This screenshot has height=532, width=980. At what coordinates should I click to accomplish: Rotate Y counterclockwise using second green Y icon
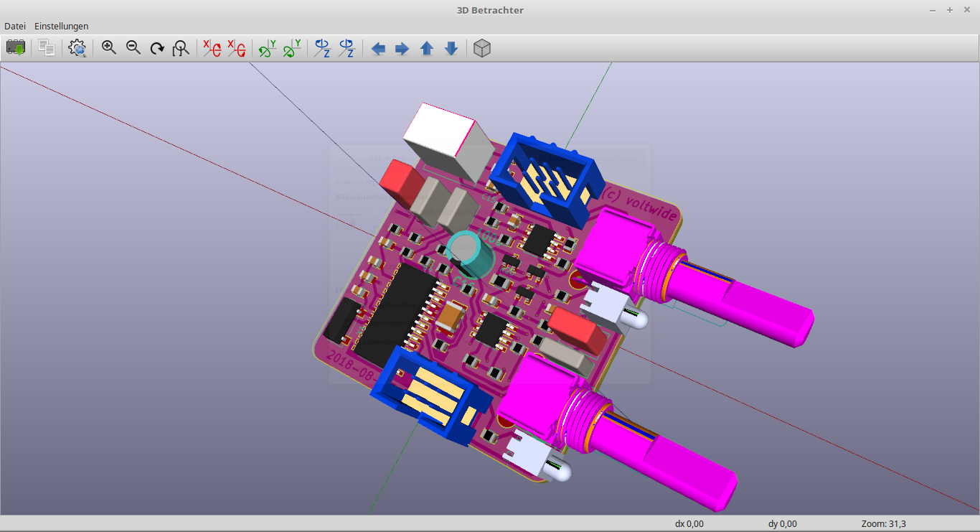click(x=292, y=48)
